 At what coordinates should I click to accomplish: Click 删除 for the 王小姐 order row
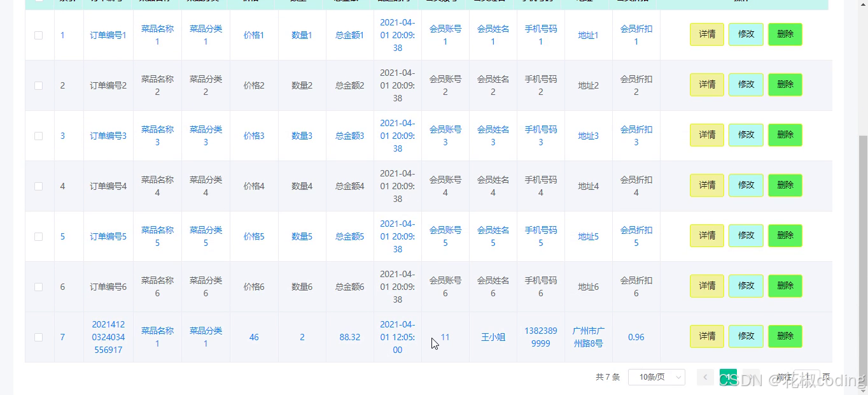[x=785, y=336]
